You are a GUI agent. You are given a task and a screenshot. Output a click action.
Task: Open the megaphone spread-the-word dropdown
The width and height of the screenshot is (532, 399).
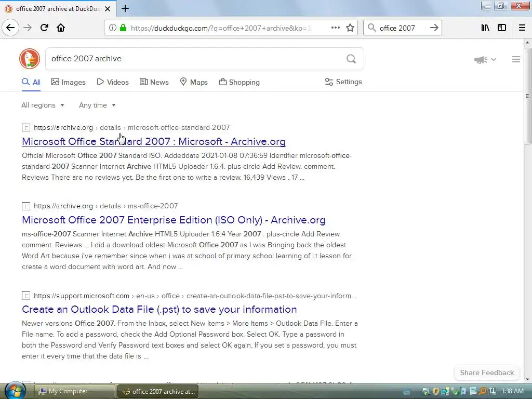[485, 60]
